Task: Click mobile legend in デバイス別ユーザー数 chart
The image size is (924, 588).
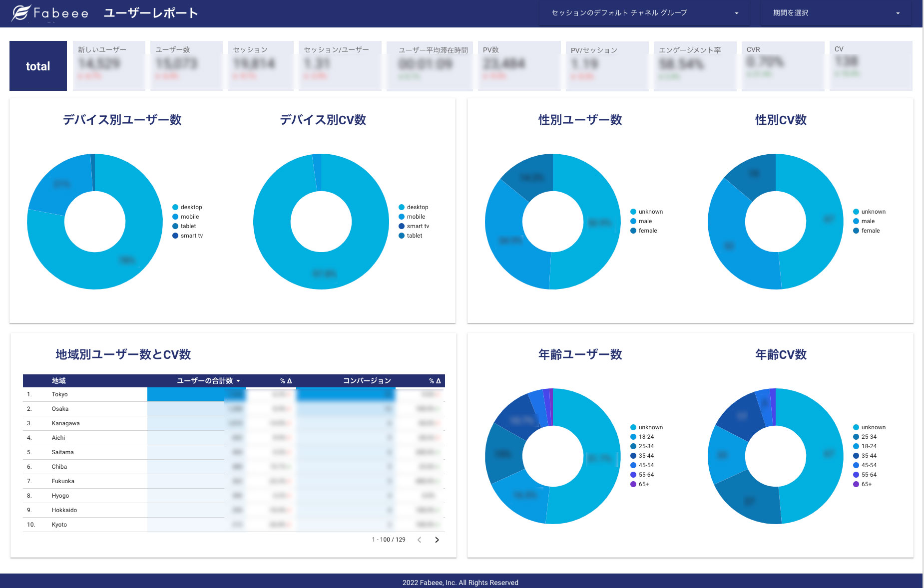Action: 186,217
